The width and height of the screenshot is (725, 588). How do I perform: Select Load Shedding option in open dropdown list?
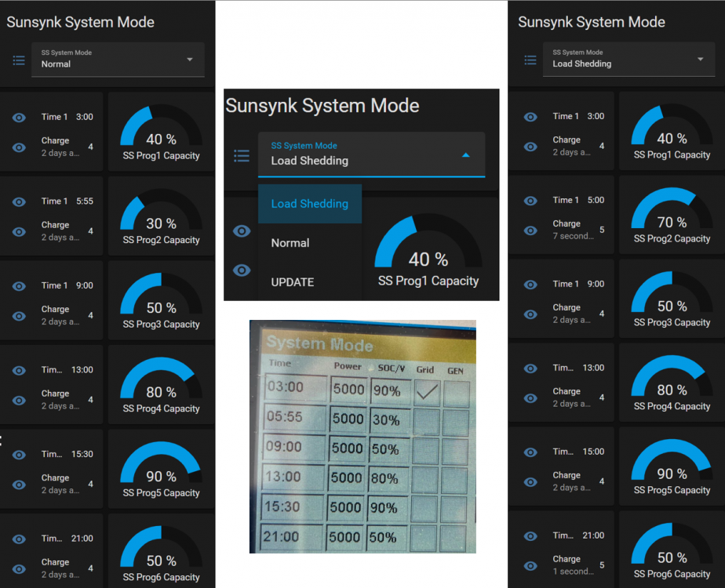(x=310, y=204)
